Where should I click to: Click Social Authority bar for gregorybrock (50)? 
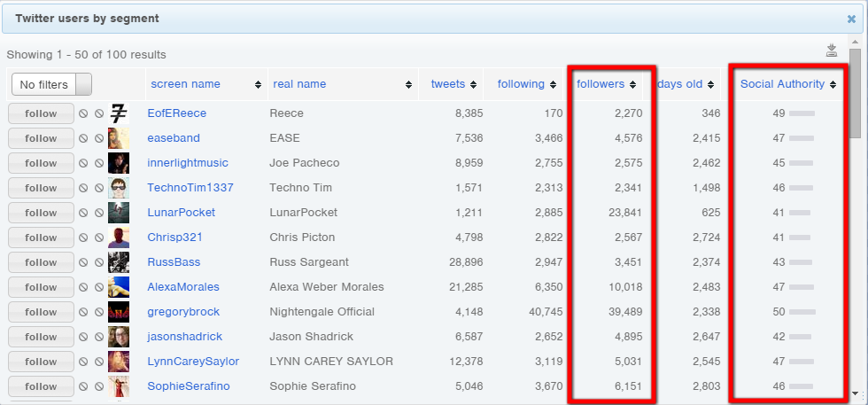(802, 313)
